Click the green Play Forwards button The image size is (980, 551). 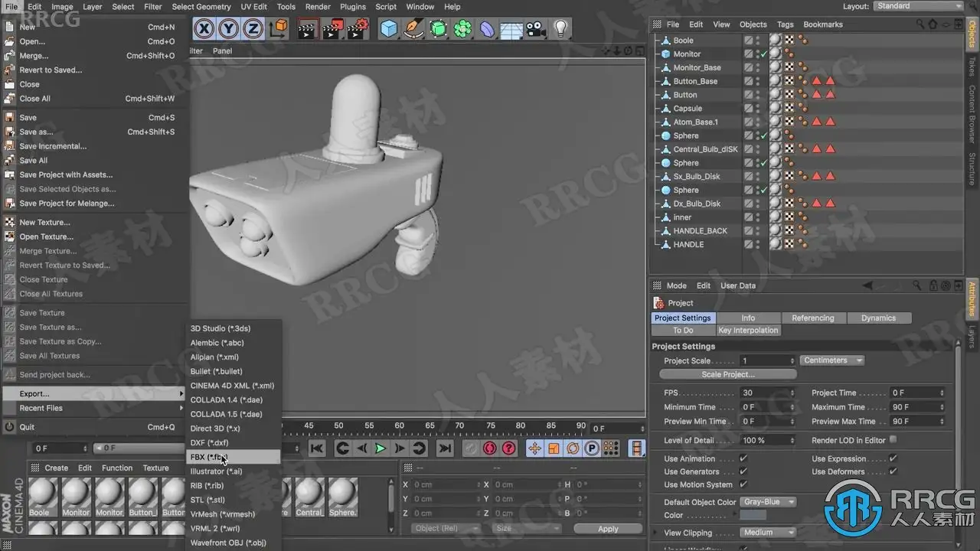coord(380,448)
